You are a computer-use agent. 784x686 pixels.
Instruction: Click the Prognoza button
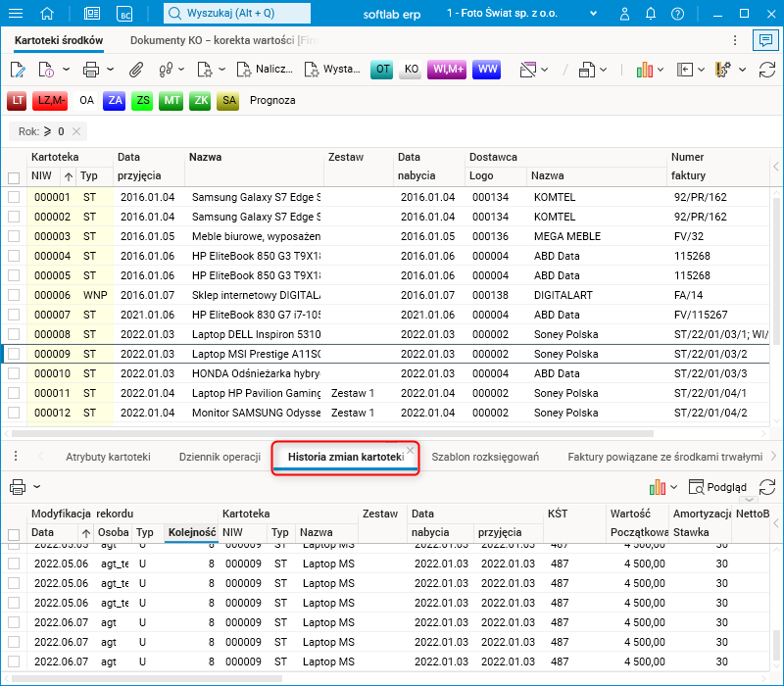[272, 100]
